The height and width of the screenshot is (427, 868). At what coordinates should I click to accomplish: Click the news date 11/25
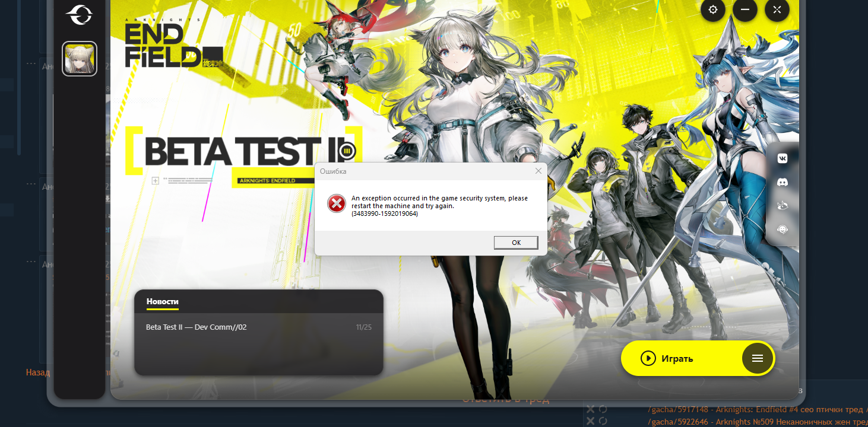[363, 327]
